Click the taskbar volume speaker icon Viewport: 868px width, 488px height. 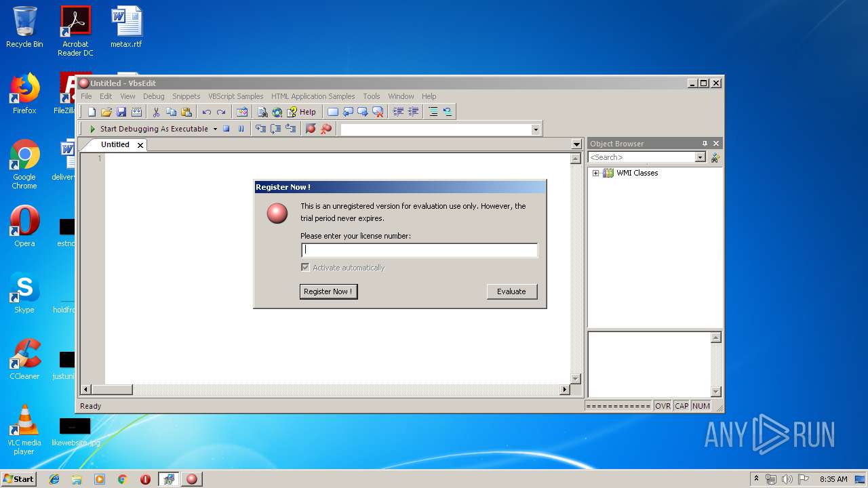click(787, 479)
